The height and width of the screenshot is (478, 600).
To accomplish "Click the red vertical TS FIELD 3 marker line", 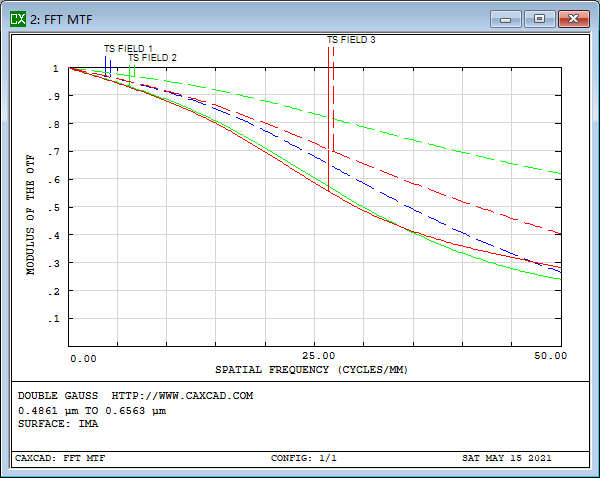I will pos(328,119).
